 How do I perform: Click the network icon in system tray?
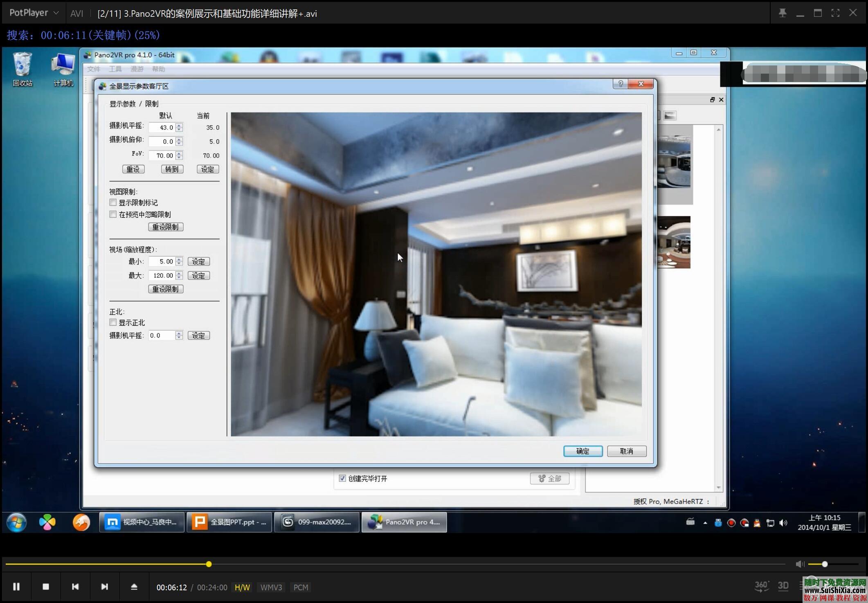[771, 523]
